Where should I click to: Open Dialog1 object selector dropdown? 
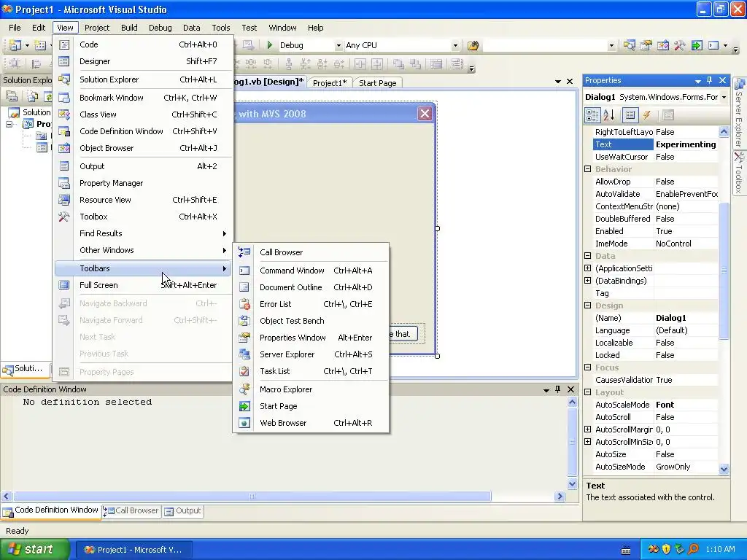tap(724, 97)
